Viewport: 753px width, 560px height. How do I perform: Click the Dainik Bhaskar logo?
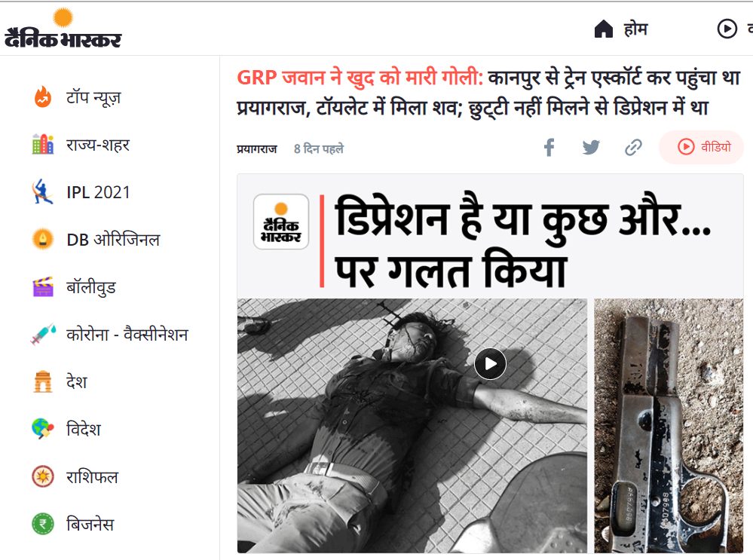coord(63,29)
